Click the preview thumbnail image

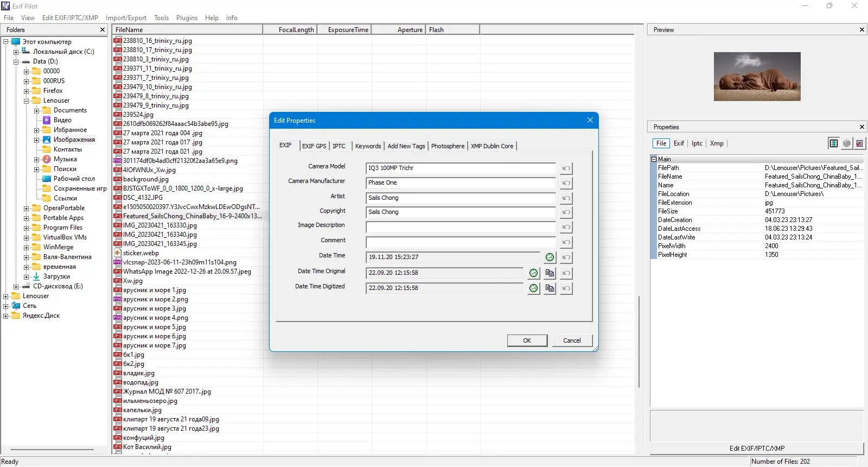[757, 77]
